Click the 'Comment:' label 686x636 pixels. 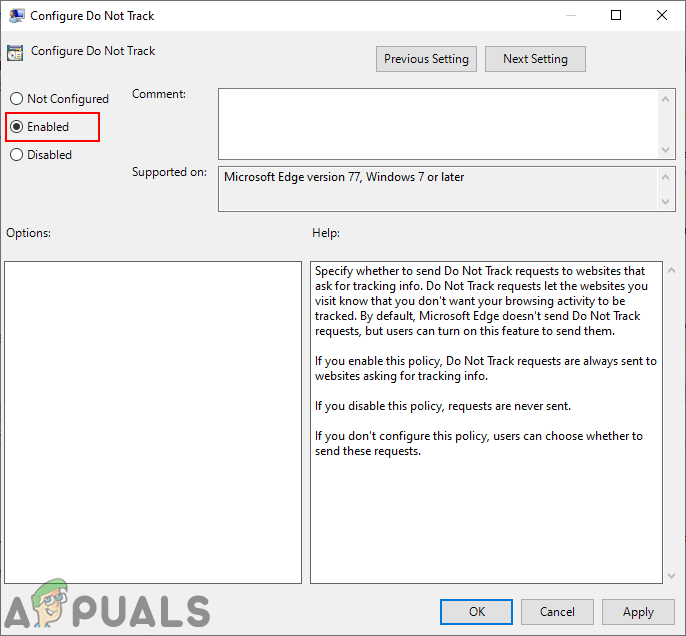click(x=159, y=94)
